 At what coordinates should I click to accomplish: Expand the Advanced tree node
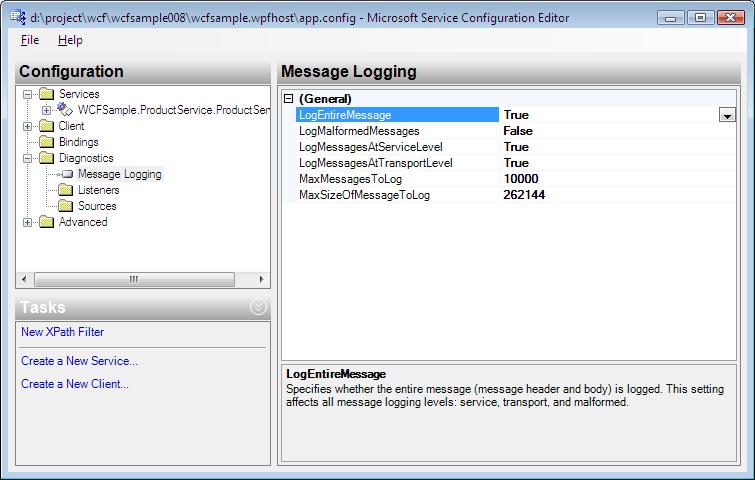[x=27, y=222]
